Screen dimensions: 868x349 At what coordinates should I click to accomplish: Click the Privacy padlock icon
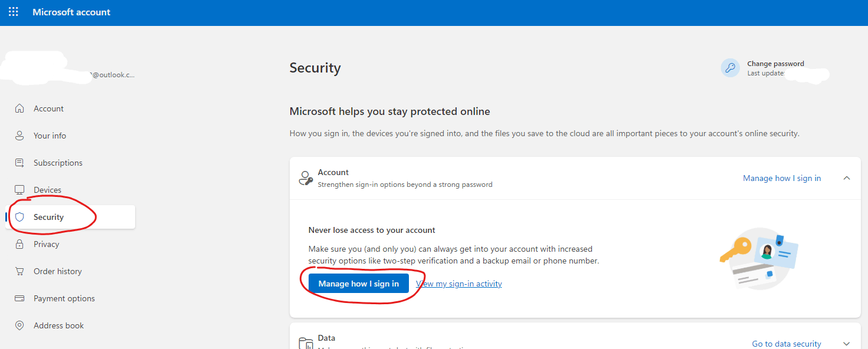coord(19,243)
